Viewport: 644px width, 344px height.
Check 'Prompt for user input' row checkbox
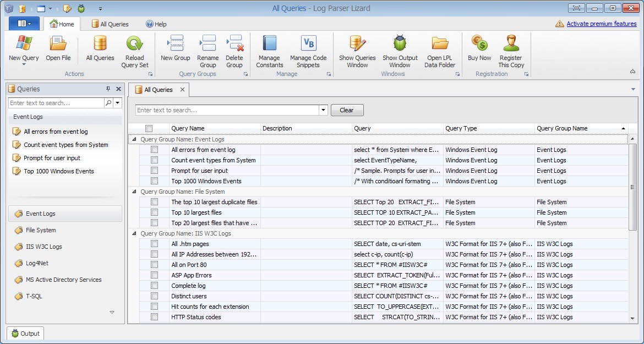coord(154,171)
